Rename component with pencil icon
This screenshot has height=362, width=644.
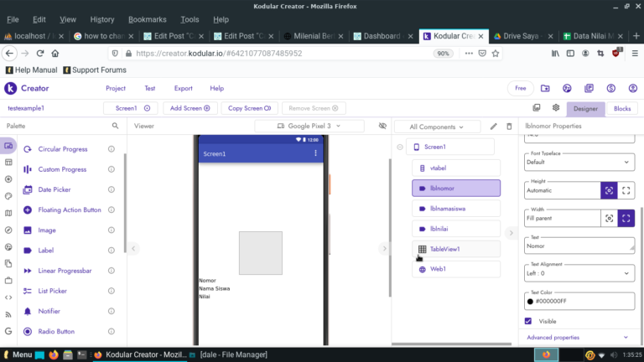(493, 127)
